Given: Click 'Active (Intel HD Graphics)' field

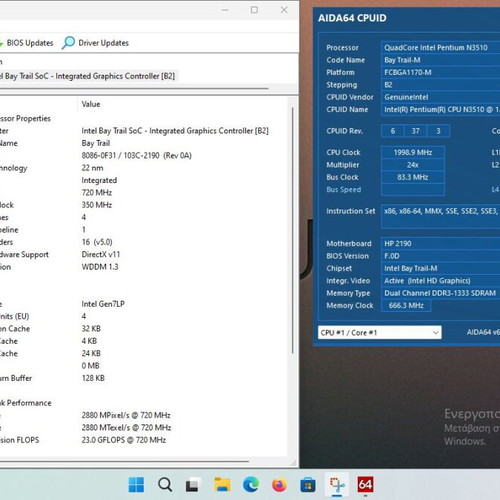Looking at the screenshot, I should pyautogui.click(x=440, y=281).
